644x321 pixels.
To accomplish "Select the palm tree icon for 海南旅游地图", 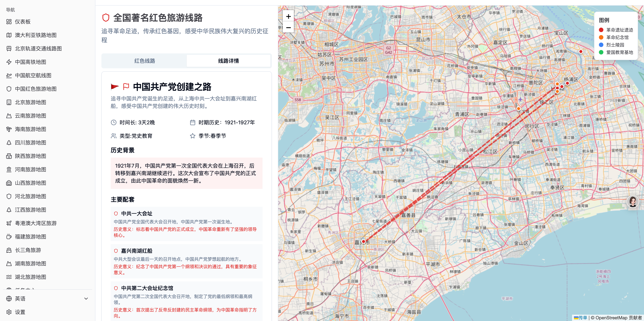I will 9,129.
